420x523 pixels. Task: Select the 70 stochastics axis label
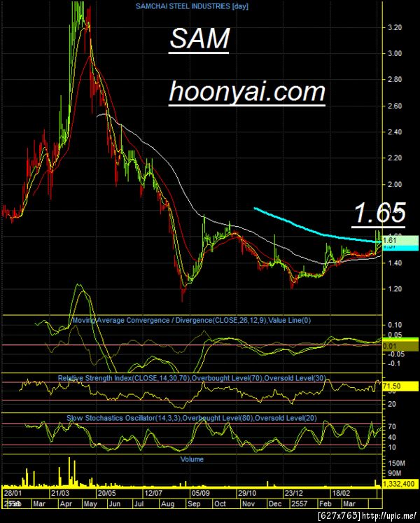click(392, 426)
